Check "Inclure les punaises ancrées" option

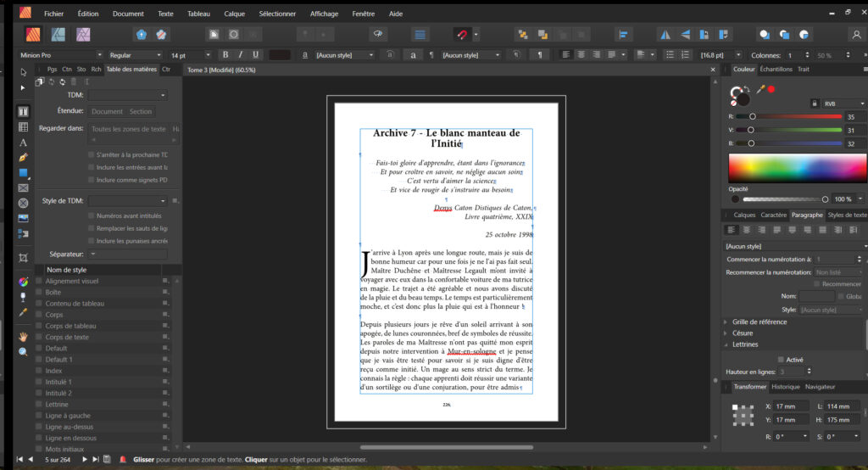point(91,241)
